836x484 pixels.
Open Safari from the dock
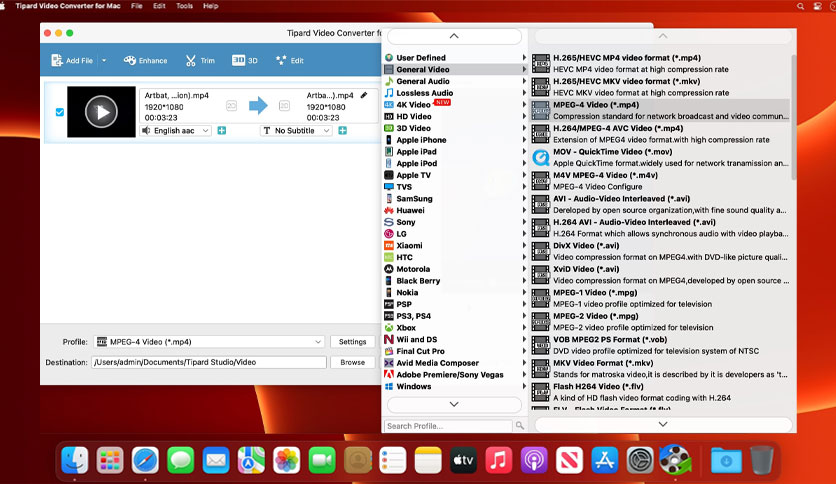(x=145, y=460)
